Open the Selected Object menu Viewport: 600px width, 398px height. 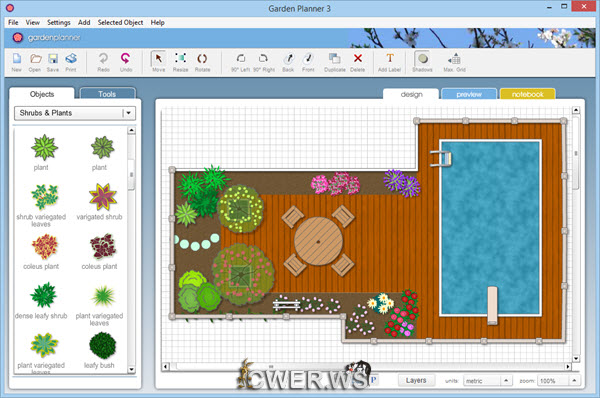pyautogui.click(x=120, y=23)
